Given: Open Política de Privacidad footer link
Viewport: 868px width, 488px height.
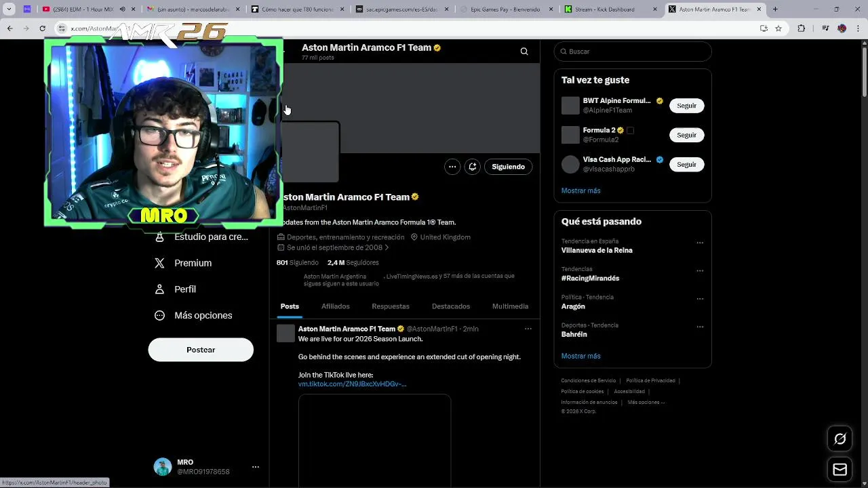Looking at the screenshot, I should click(650, 381).
